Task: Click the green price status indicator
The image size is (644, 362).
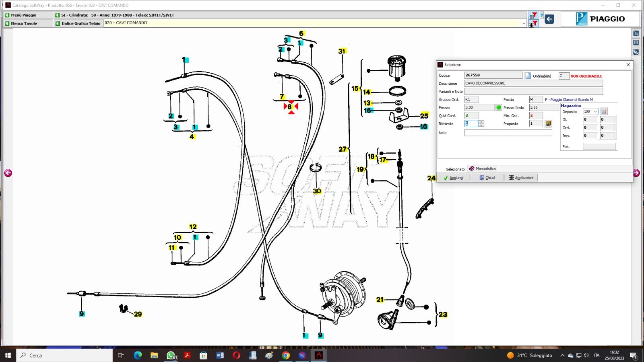Action: pos(499,107)
